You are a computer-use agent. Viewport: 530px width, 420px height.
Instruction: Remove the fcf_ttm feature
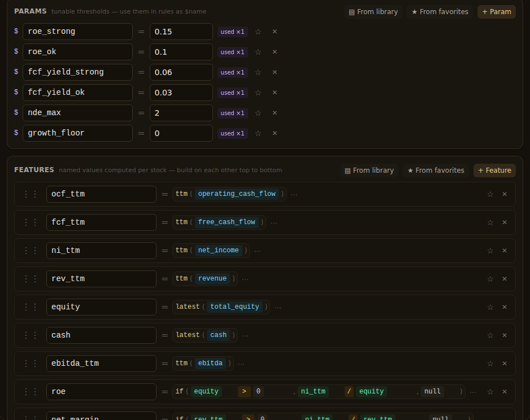[x=505, y=222]
